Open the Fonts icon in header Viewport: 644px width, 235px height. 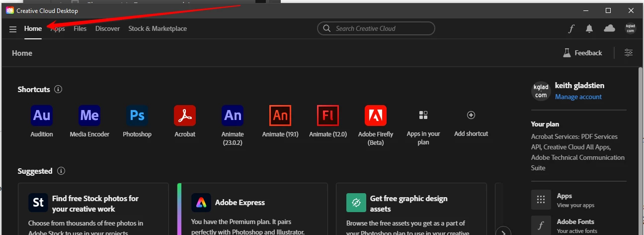[571, 29]
